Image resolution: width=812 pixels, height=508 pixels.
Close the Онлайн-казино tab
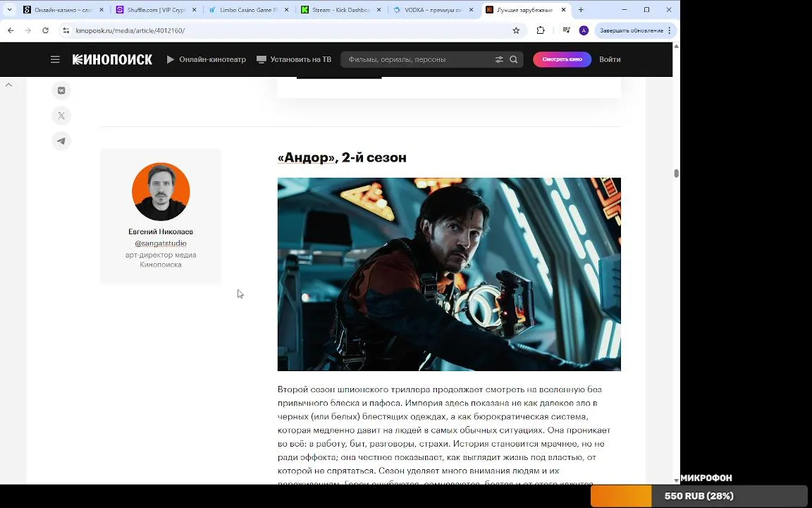pyautogui.click(x=101, y=10)
